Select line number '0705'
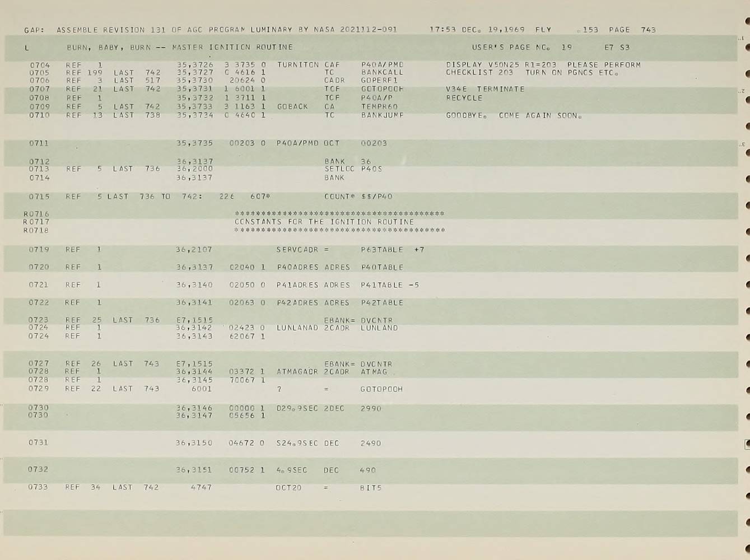The height and width of the screenshot is (560, 750). pyautogui.click(x=39, y=73)
